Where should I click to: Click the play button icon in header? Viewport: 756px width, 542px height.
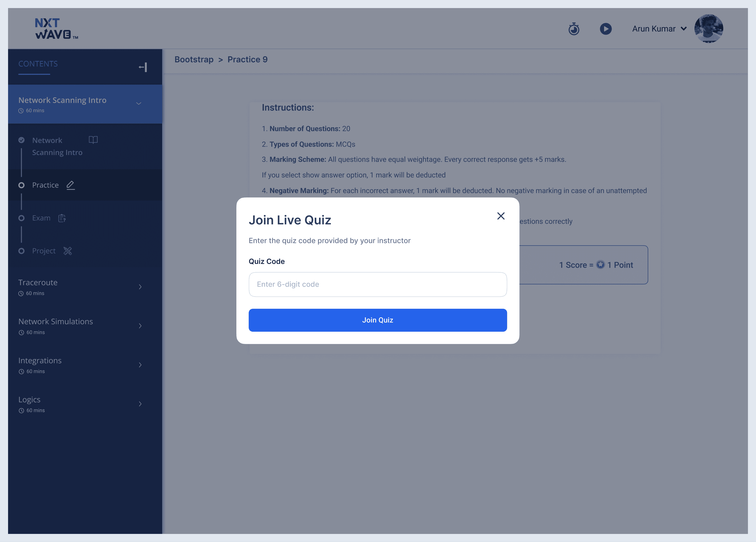click(x=606, y=29)
